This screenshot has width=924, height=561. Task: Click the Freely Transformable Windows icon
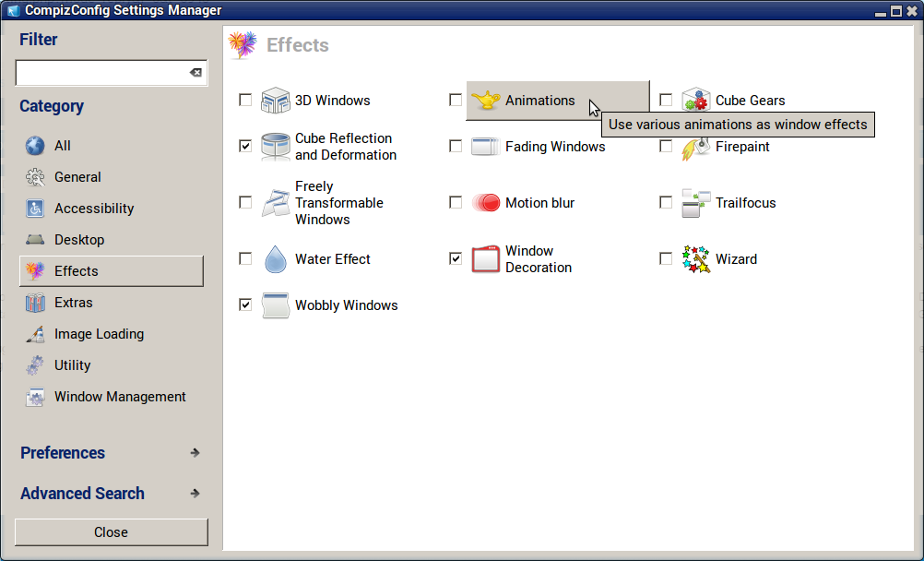pos(276,203)
